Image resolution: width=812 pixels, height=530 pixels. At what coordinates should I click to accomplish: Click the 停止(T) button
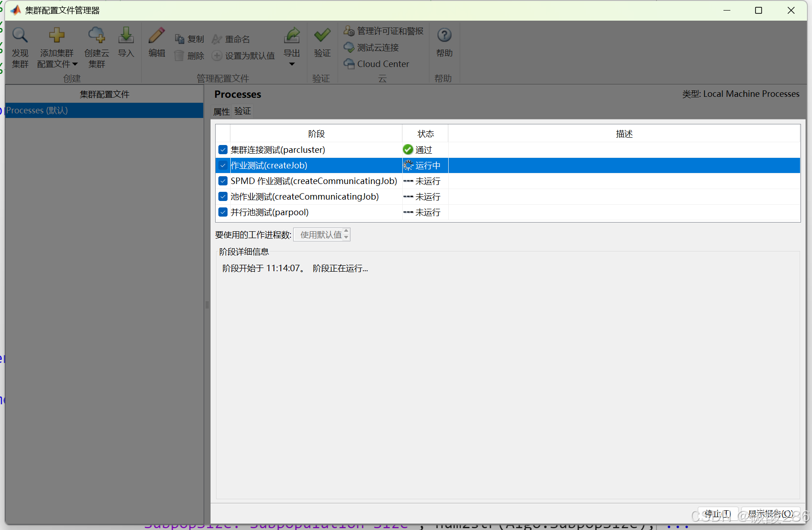point(717,514)
